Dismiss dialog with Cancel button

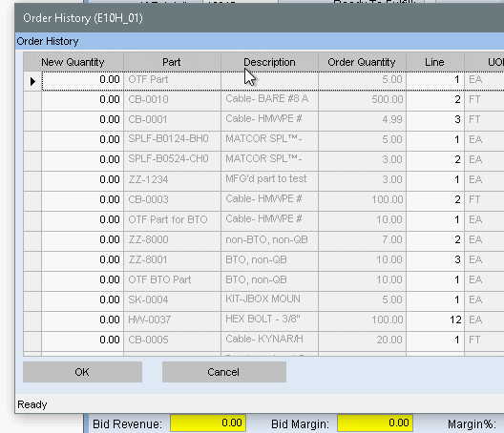(x=224, y=372)
